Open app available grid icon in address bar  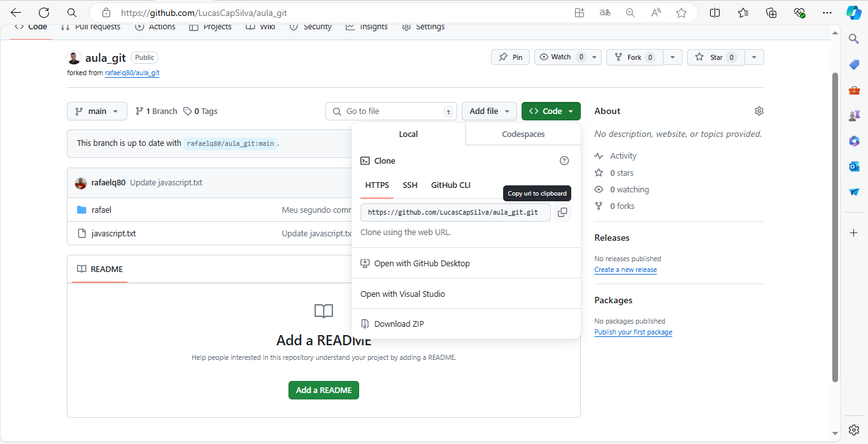point(580,13)
